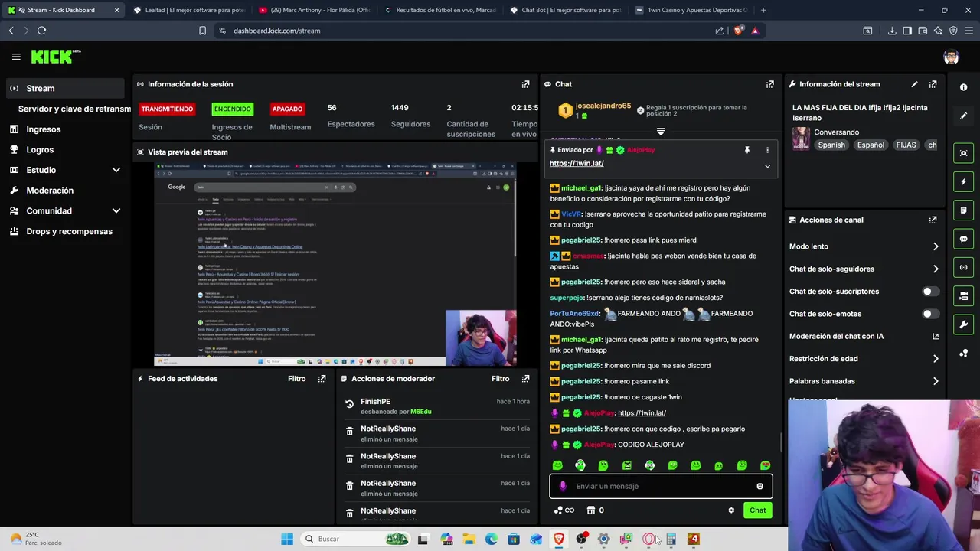
Task: Open the Windows Start menu
Action: [x=287, y=539]
